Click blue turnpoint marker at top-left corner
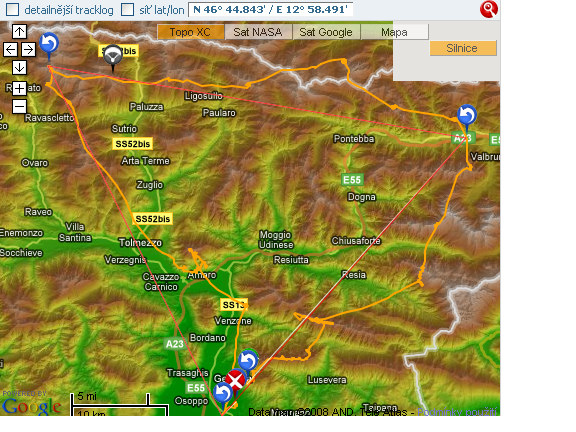The image size is (576, 432). pos(49,45)
